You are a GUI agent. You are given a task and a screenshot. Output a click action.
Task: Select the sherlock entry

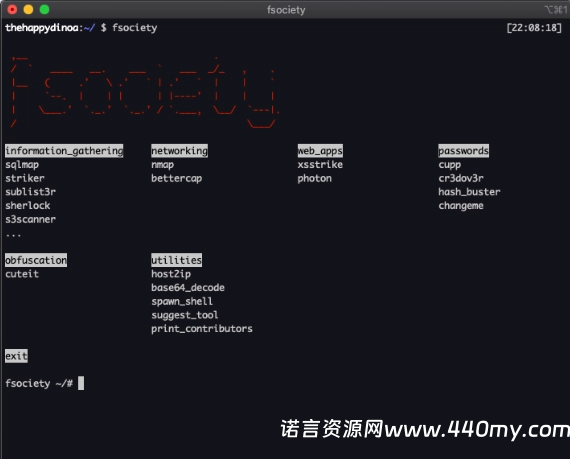[x=28, y=206]
